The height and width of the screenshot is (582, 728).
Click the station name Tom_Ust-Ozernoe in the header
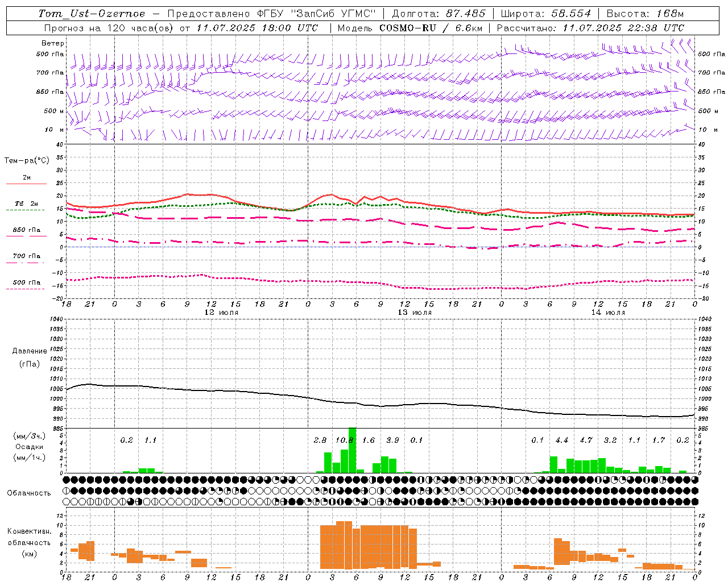pos(92,14)
